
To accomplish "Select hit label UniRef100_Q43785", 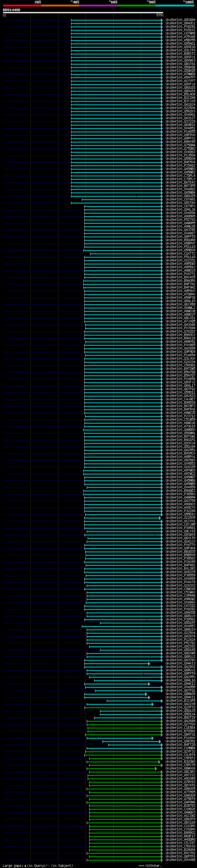I will (x=180, y=230).
